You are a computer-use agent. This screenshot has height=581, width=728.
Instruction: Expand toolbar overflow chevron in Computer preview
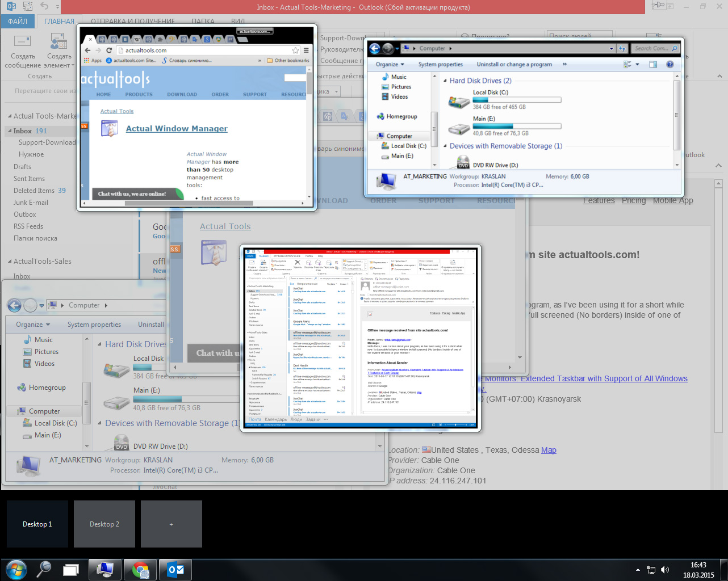pyautogui.click(x=564, y=64)
